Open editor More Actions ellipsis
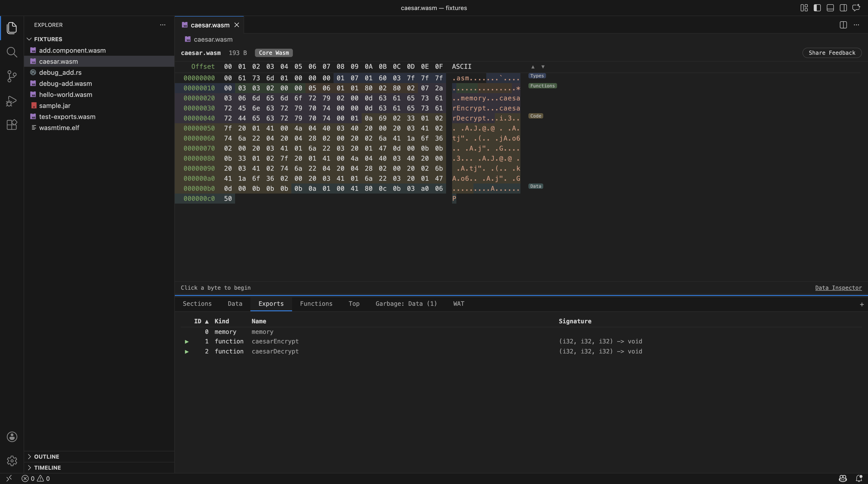 pyautogui.click(x=856, y=25)
